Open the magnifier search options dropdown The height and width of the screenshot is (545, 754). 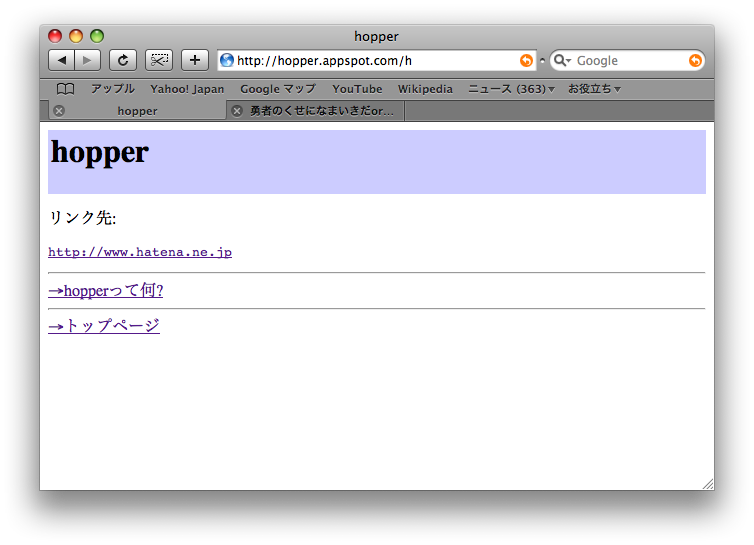click(562, 60)
